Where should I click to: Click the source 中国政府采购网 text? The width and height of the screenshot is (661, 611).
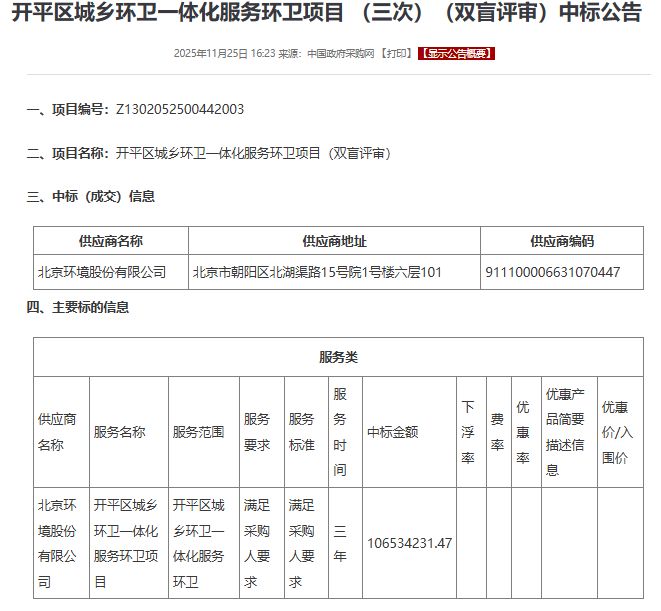pyautogui.click(x=341, y=53)
